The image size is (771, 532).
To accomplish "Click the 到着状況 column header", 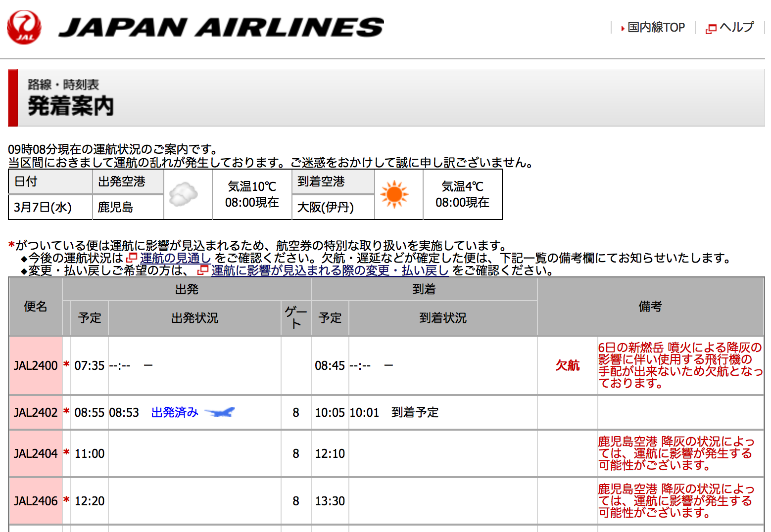I will pyautogui.click(x=443, y=318).
